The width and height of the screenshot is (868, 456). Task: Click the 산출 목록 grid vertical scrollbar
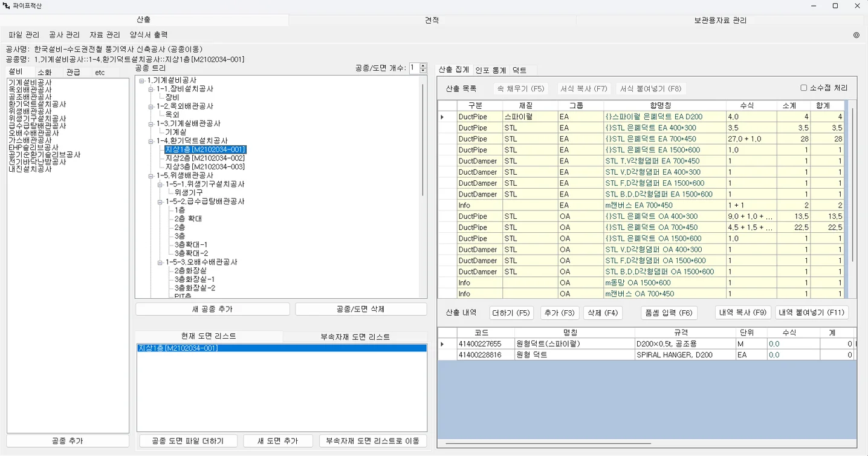click(852, 184)
